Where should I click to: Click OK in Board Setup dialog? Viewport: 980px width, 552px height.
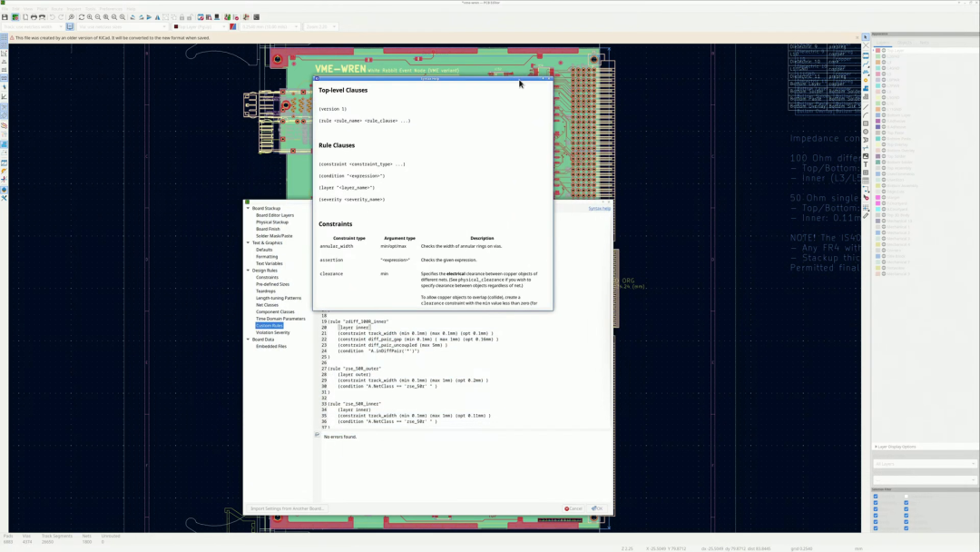[x=597, y=508]
